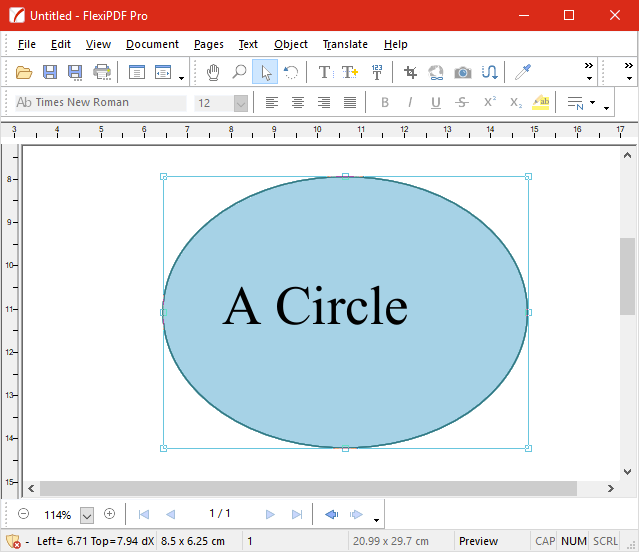Open the Translate menu
The width and height of the screenshot is (639, 552).
[345, 44]
